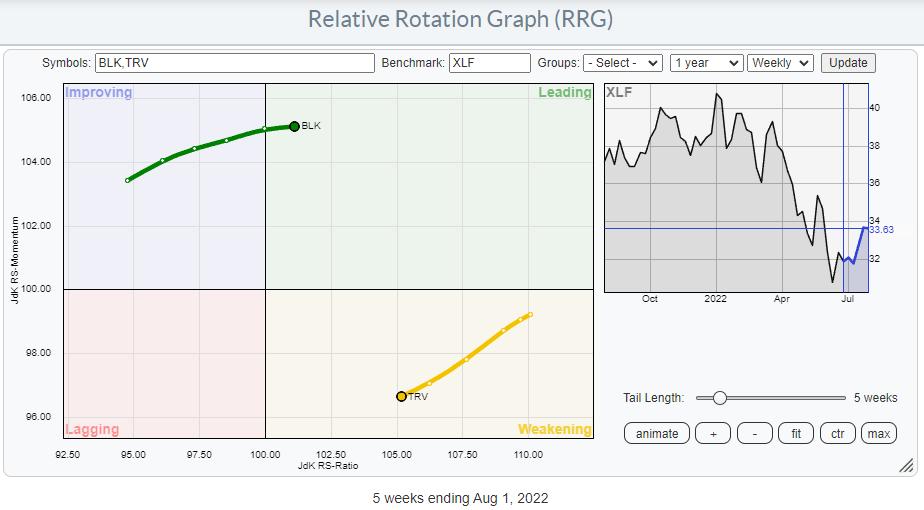The image size is (924, 510).
Task: Click the Lagging quadrant label
Action: click(92, 429)
